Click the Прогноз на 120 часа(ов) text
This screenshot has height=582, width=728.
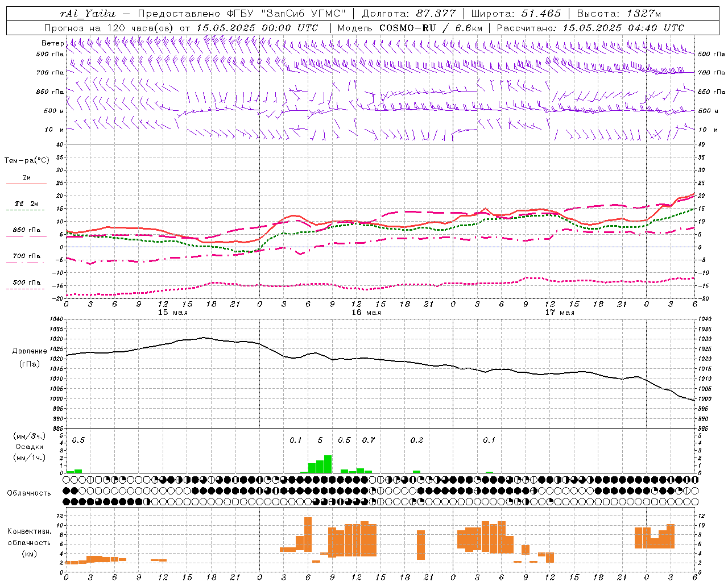(x=110, y=28)
